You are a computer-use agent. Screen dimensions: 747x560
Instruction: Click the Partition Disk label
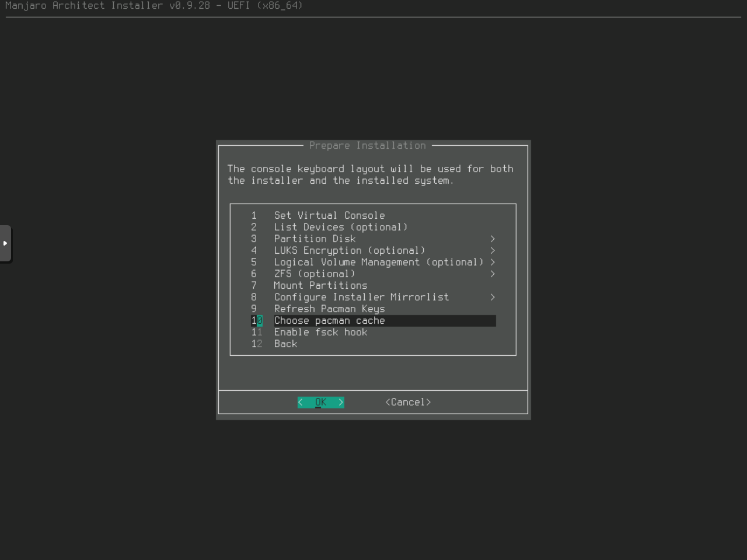315,239
